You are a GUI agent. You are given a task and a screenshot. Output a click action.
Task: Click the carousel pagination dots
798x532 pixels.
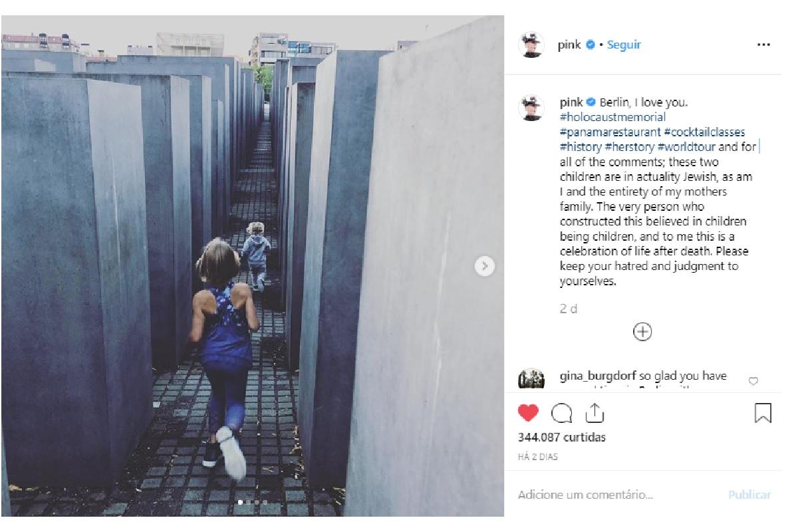252,502
